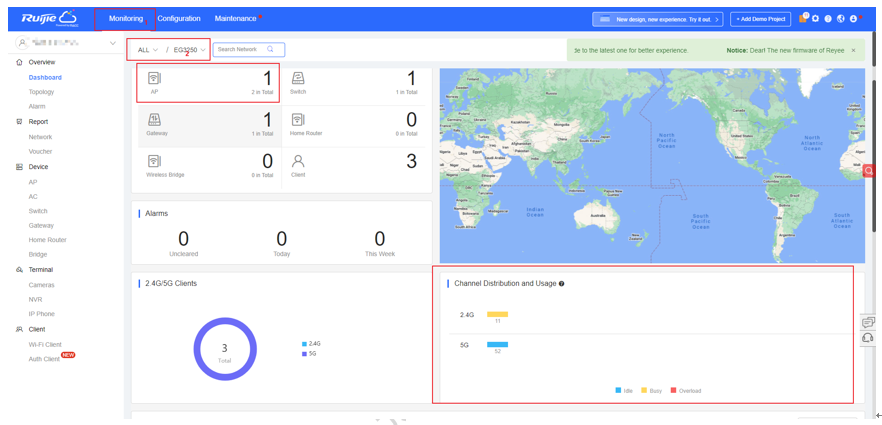Image resolution: width=882 pixels, height=425 pixels.
Task: Open the settings gear in top bar
Action: 816,19
